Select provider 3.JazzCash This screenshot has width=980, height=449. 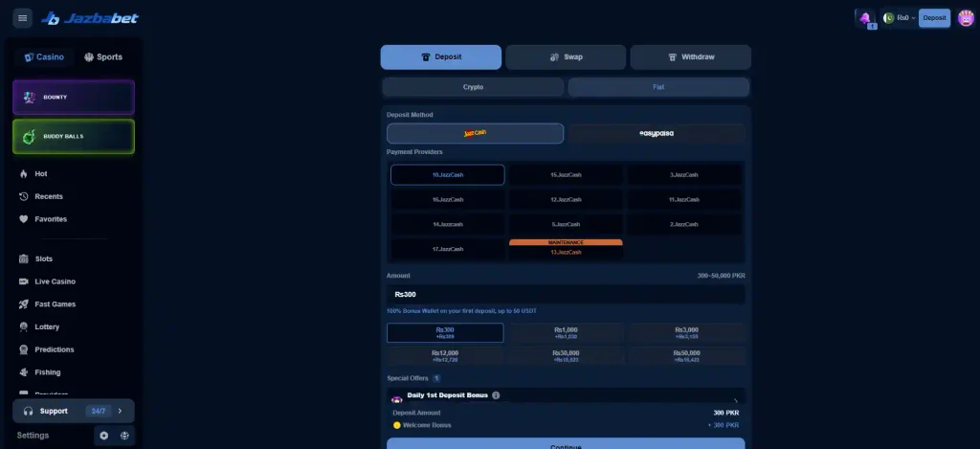[x=683, y=175]
